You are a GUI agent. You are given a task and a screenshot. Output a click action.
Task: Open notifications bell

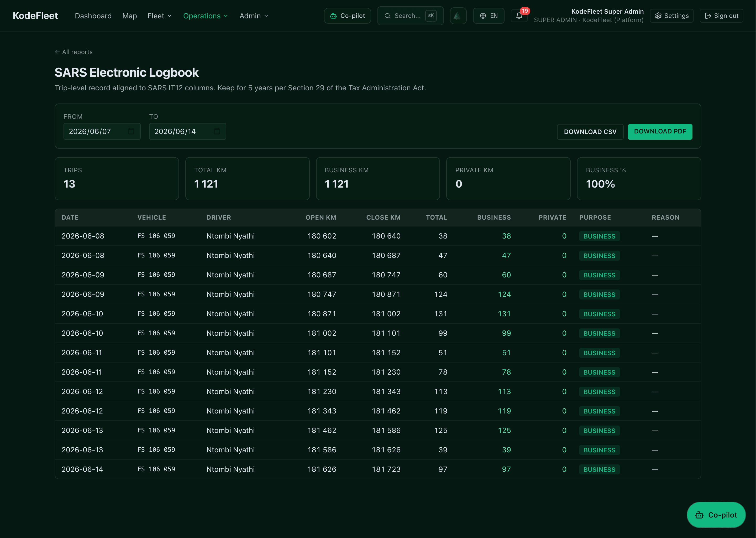tap(519, 16)
